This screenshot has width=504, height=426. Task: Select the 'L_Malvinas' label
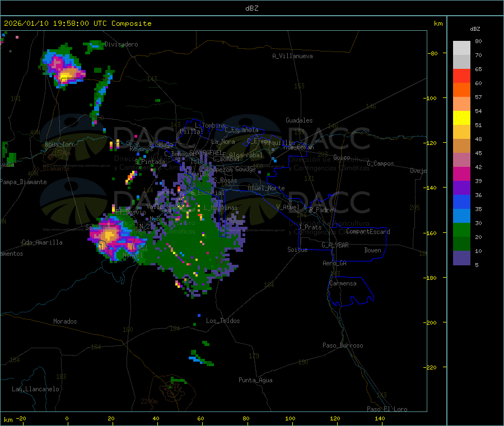(x=221, y=208)
